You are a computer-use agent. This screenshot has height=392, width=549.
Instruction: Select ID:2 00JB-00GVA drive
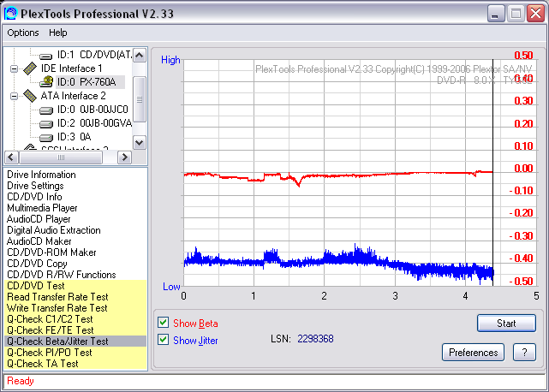pos(94,123)
